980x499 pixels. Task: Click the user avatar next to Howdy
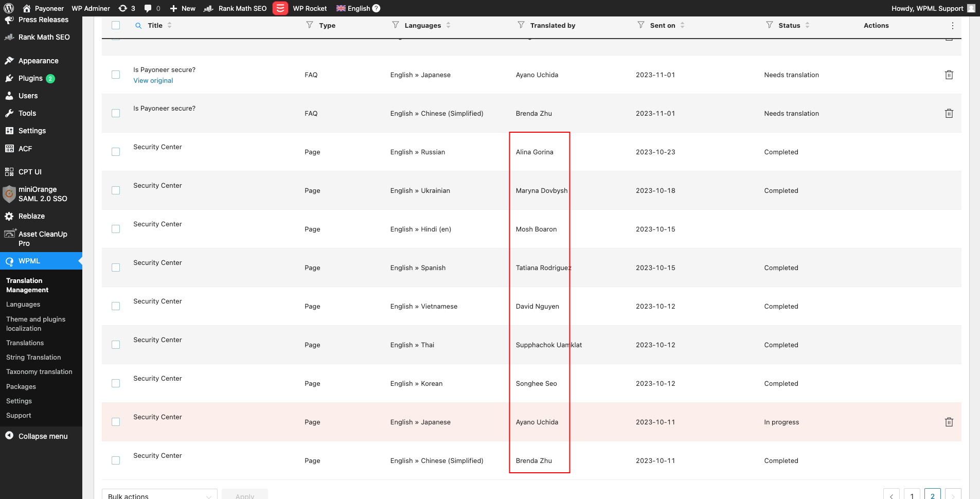[x=971, y=8]
